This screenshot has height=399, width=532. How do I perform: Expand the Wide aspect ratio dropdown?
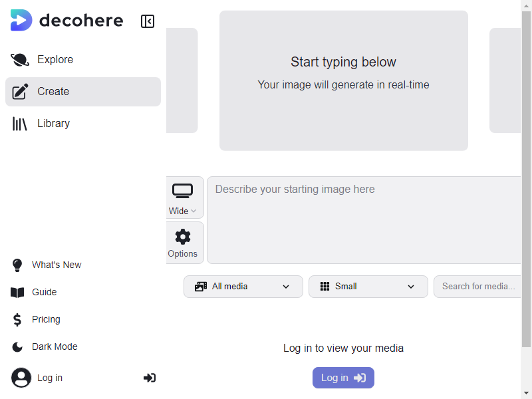click(x=182, y=211)
